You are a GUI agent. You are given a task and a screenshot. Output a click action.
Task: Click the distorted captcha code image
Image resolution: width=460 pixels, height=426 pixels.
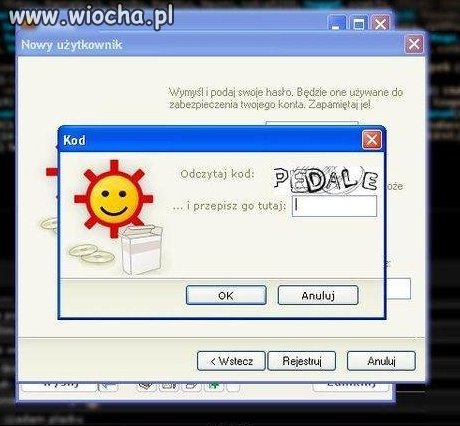326,181
